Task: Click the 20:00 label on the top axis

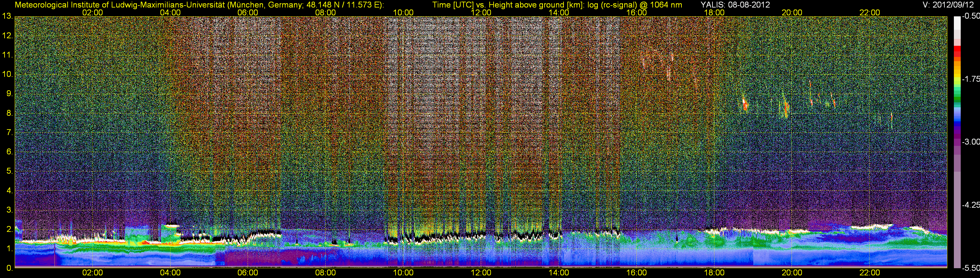Action: (792, 12)
